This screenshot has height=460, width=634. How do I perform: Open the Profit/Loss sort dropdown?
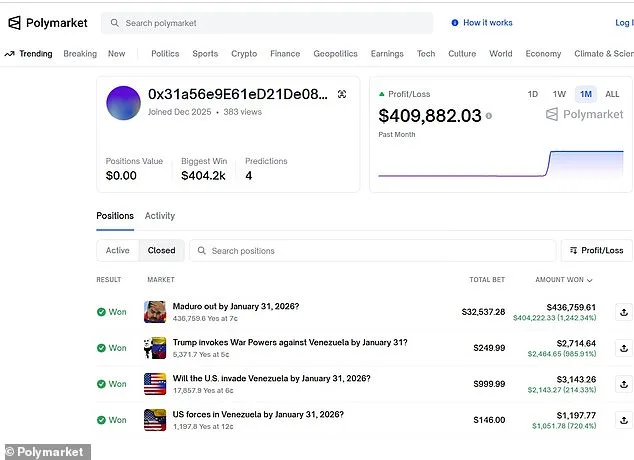click(596, 251)
